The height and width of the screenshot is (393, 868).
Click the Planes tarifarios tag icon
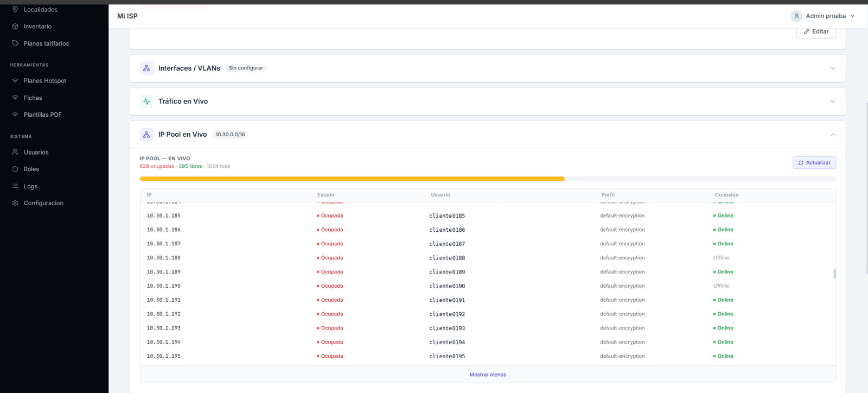click(x=15, y=43)
